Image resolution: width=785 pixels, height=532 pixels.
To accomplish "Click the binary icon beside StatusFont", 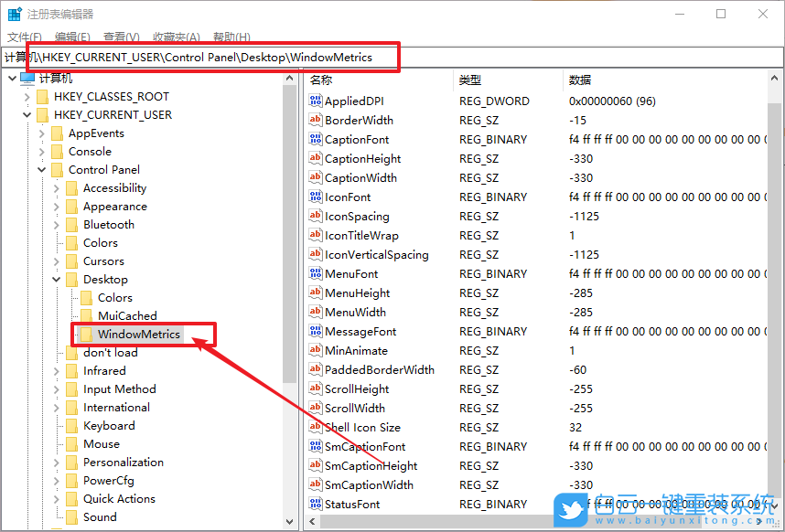I will (x=316, y=504).
